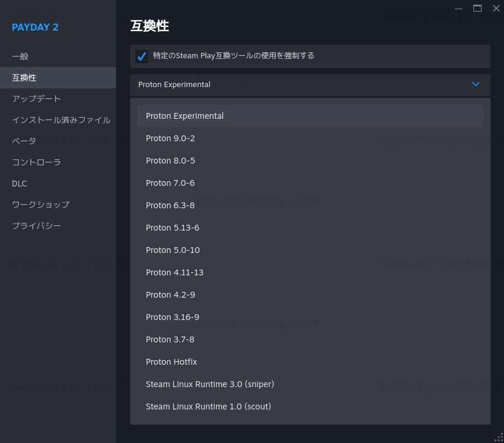Click the force Steam Play tool label text
The image size is (504, 443).
(x=234, y=55)
